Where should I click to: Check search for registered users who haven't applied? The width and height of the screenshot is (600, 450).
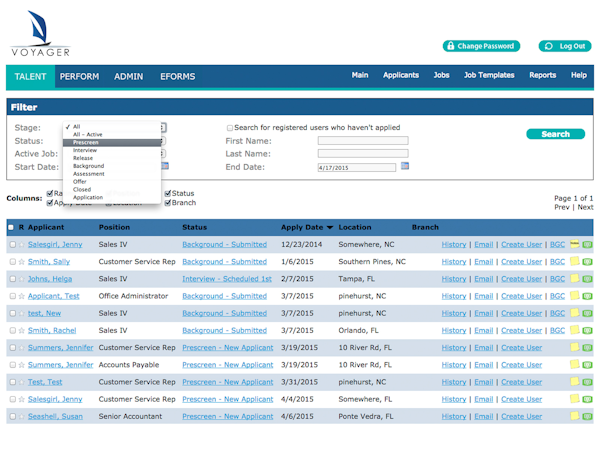(230, 128)
